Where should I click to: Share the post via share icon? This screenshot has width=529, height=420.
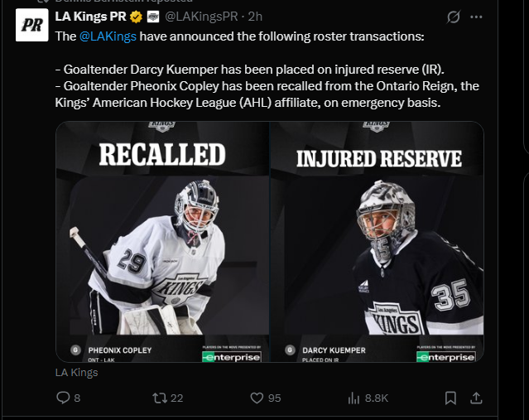point(476,398)
